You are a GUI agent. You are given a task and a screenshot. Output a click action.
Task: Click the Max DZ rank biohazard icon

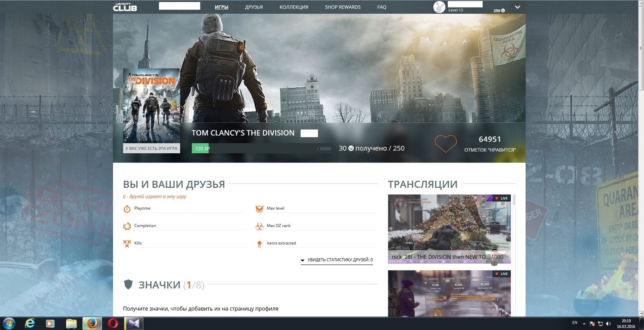pos(259,226)
